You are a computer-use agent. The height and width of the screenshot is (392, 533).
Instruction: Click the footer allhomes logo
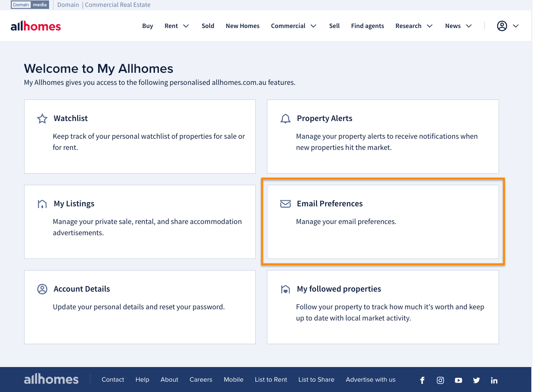(x=51, y=379)
